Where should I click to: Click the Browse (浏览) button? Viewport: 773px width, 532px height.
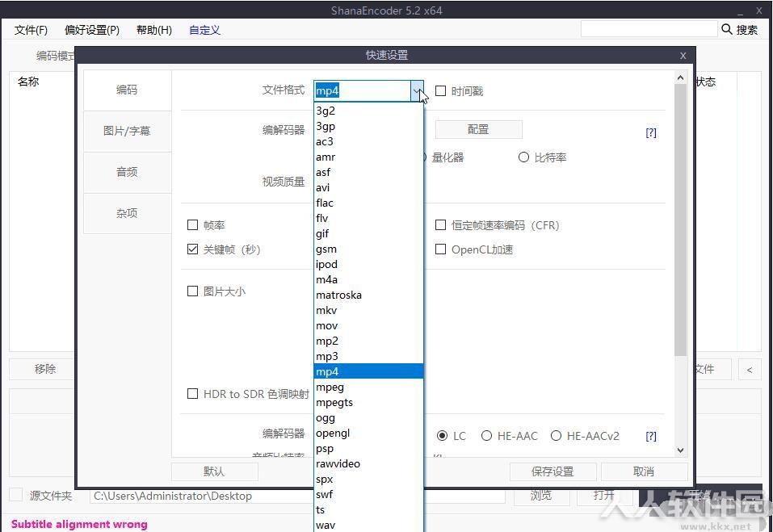click(541, 495)
